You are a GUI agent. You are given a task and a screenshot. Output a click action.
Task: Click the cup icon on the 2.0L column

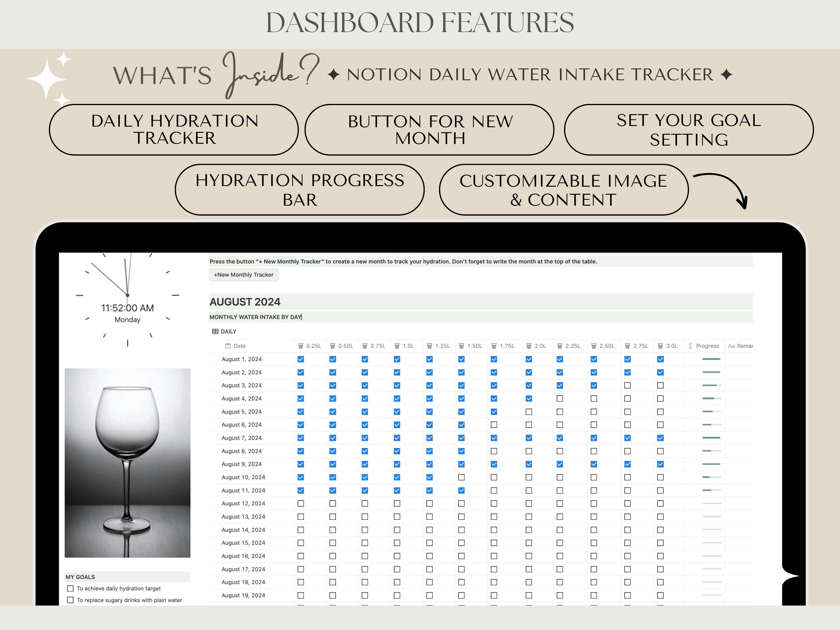(528, 346)
